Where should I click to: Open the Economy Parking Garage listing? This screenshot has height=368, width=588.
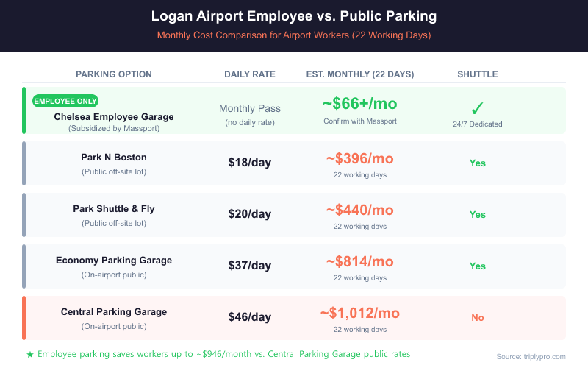click(114, 260)
